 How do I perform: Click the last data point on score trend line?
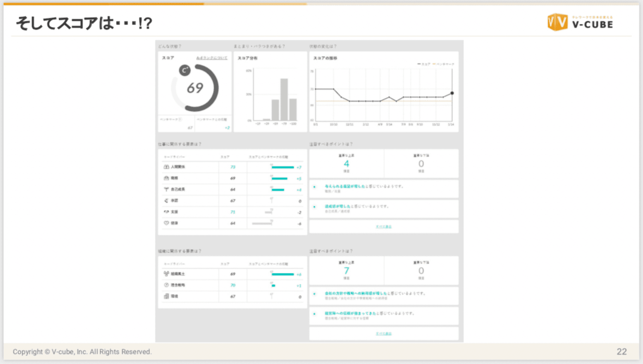pos(452,93)
